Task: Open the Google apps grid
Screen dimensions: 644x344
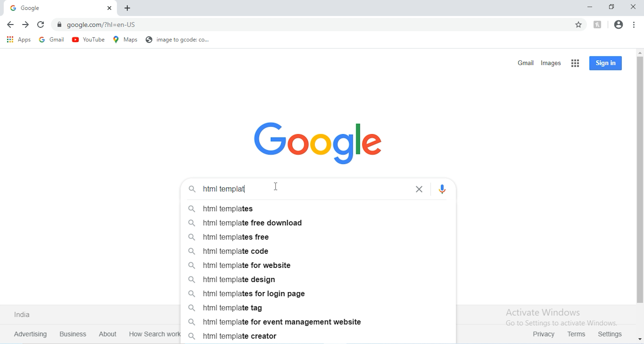Action: [575, 63]
